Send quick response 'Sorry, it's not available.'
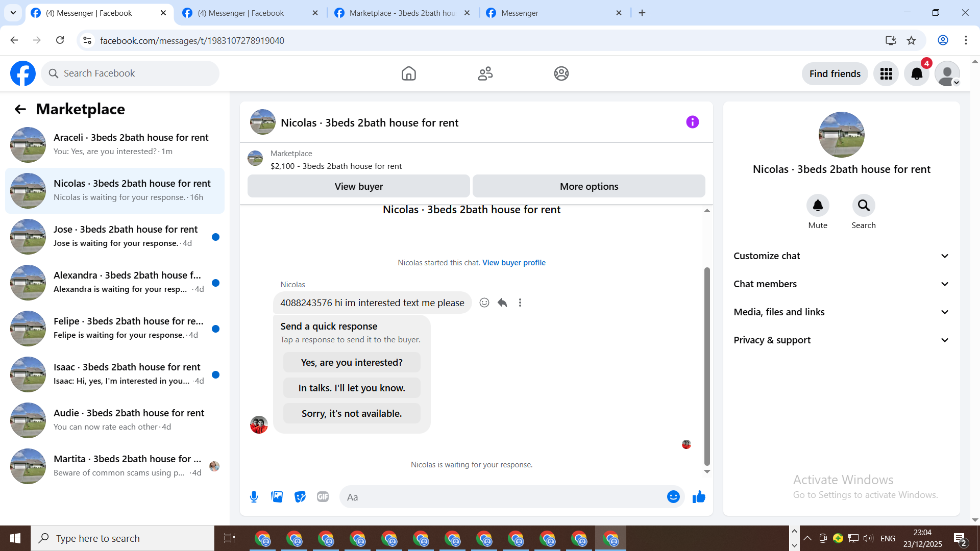 [352, 413]
